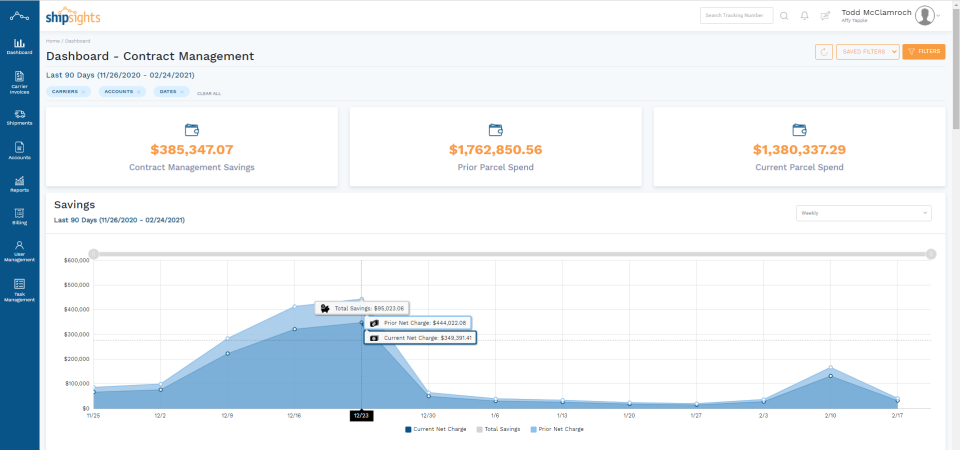This screenshot has width=960, height=450.
Task: Open the Weekly interval dropdown
Action: click(863, 213)
